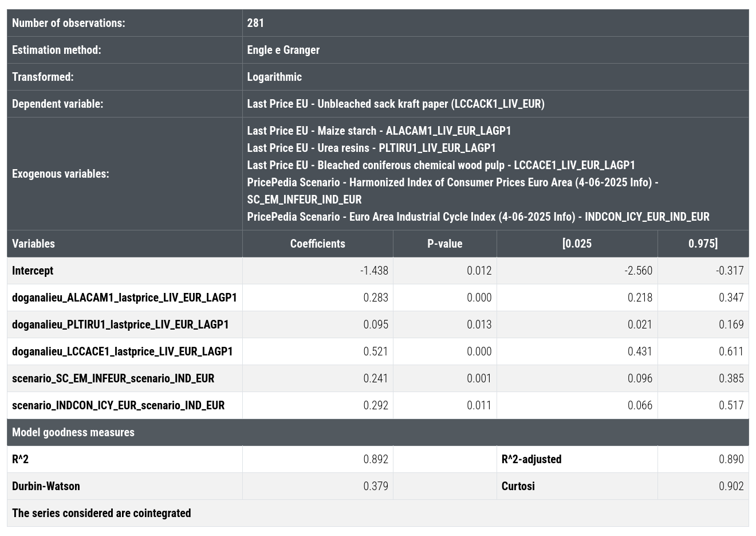Select the 'Engle e Granger' value
This screenshot has width=756, height=536.
point(283,50)
